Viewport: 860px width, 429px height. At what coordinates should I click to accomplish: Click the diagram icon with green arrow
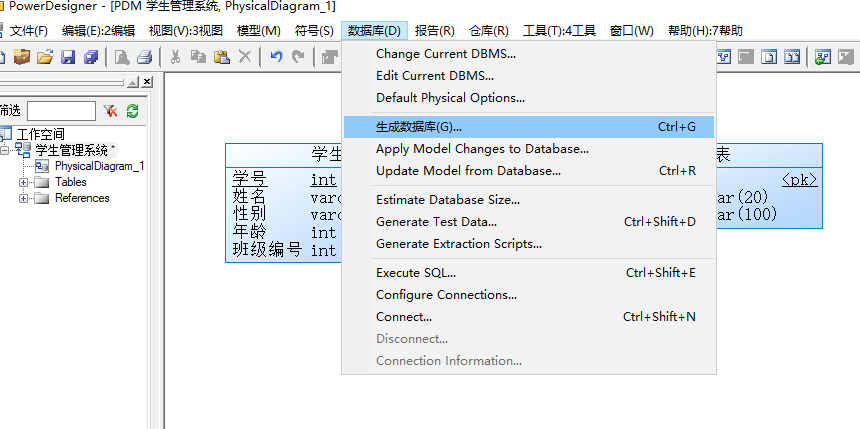(823, 57)
